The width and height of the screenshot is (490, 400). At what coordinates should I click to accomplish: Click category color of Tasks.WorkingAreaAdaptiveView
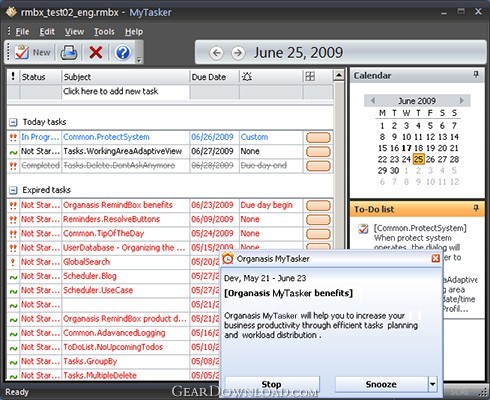[x=318, y=152]
